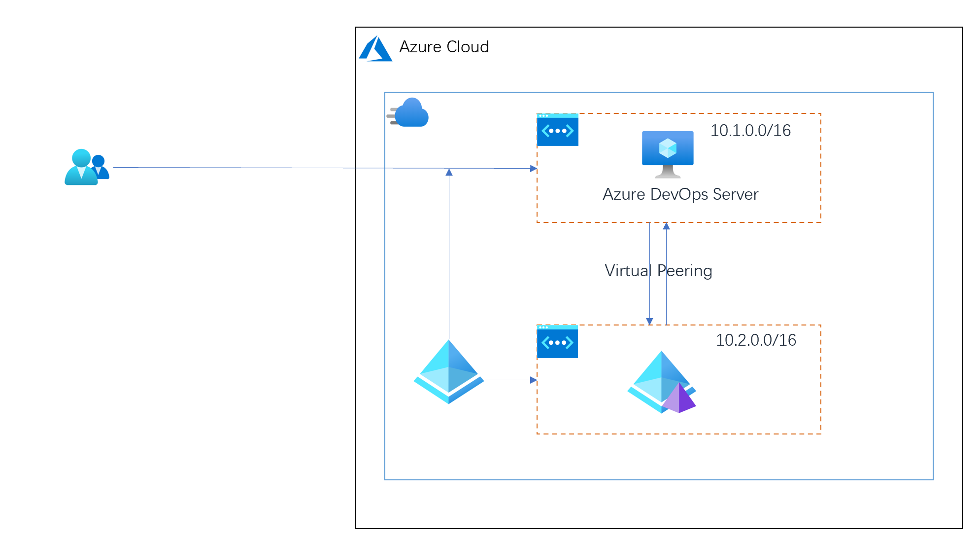Select the 10.2.0.0/16 virtual network icon

557,341
